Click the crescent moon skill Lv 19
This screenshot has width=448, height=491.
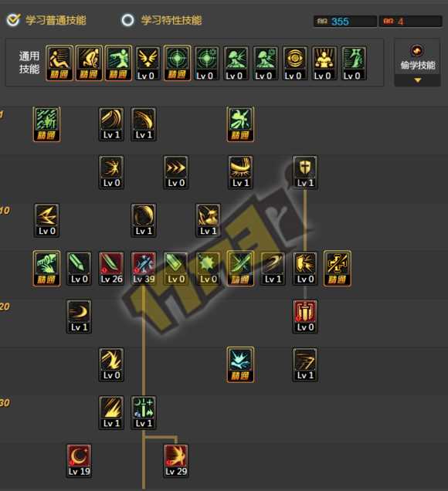pyautogui.click(x=80, y=461)
